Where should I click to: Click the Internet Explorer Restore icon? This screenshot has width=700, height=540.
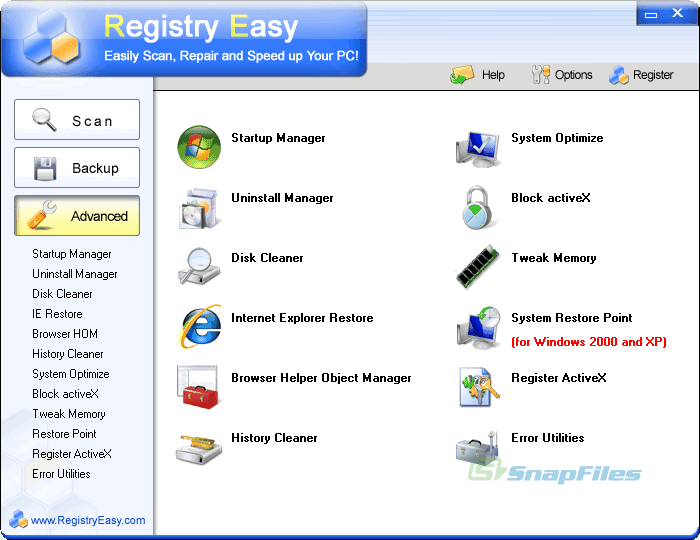[x=199, y=326]
